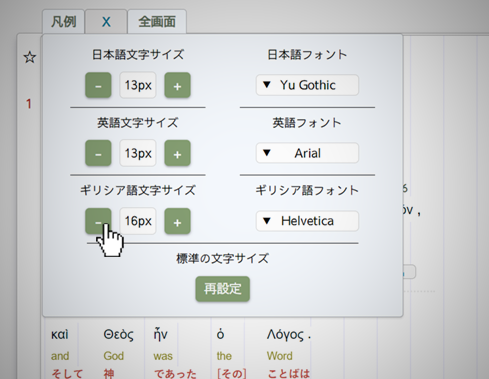This screenshot has width=489, height=379.
Task: Click the red verse number 1
Action: point(29,104)
